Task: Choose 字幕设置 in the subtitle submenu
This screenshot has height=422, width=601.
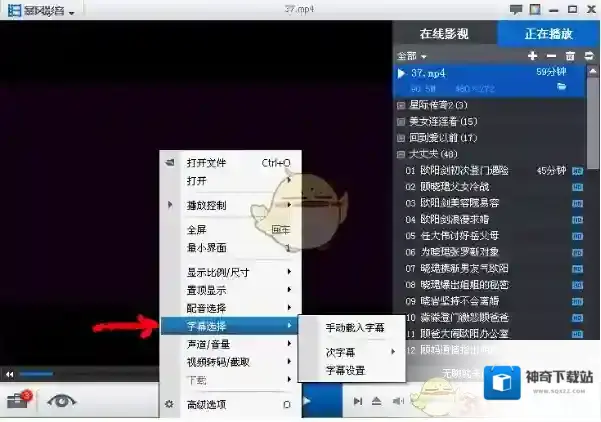Action: (345, 370)
